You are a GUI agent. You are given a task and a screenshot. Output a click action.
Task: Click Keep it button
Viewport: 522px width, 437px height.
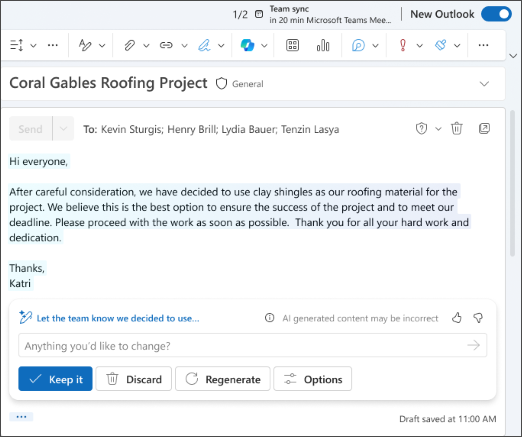[55, 379]
